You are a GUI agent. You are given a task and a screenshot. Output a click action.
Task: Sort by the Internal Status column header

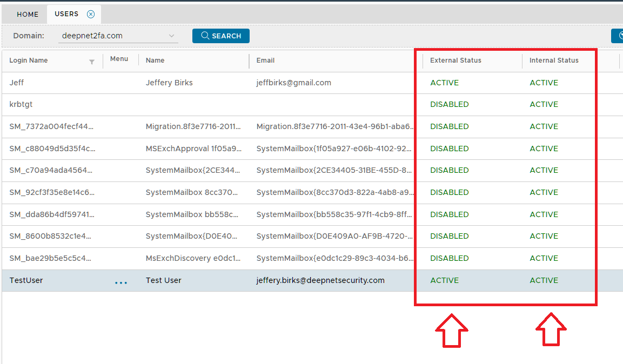(x=554, y=60)
